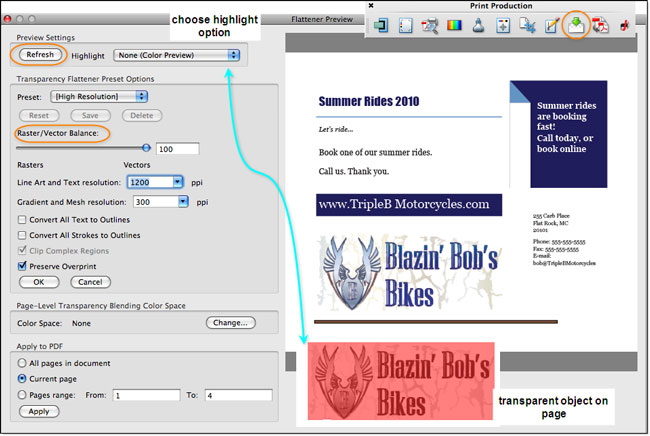This screenshot has height=436, width=650.
Task: Select All pages in document radio
Action: (x=22, y=363)
